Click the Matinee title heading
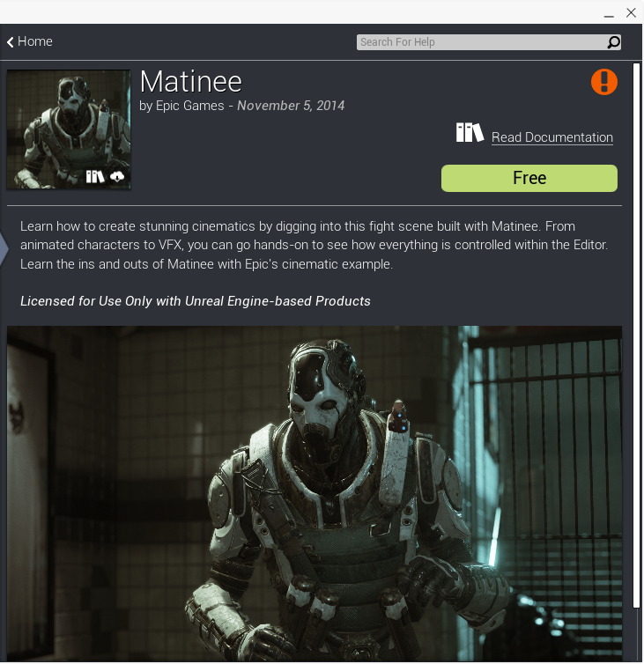Viewport: 644px width, 664px height. click(x=190, y=82)
